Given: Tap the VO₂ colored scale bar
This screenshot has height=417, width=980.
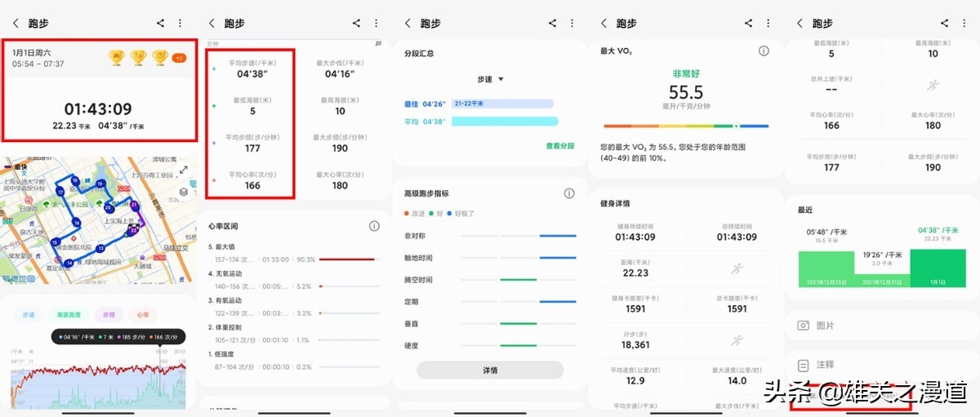Looking at the screenshot, I should pyautogui.click(x=686, y=126).
